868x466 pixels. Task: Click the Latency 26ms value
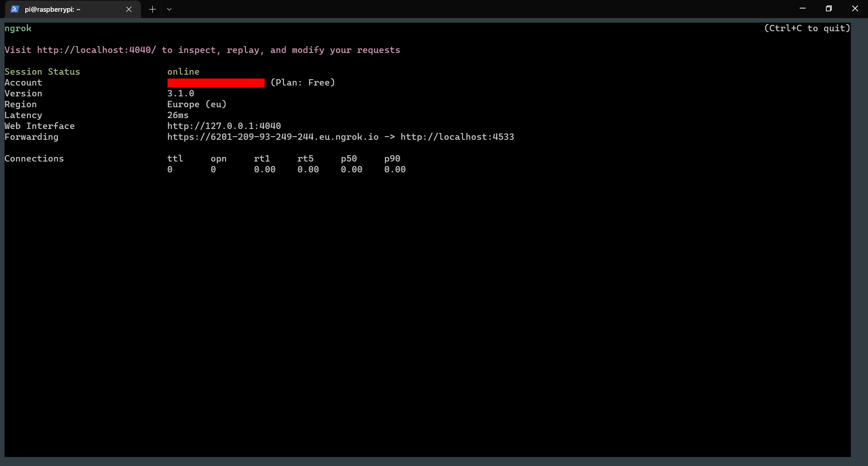(178, 115)
